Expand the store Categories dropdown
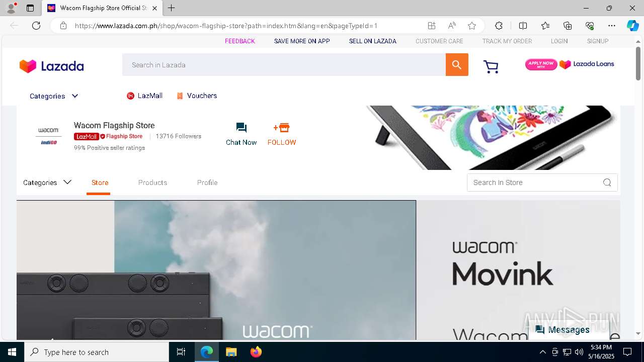Screen dimensions: 644x362 [47, 183]
